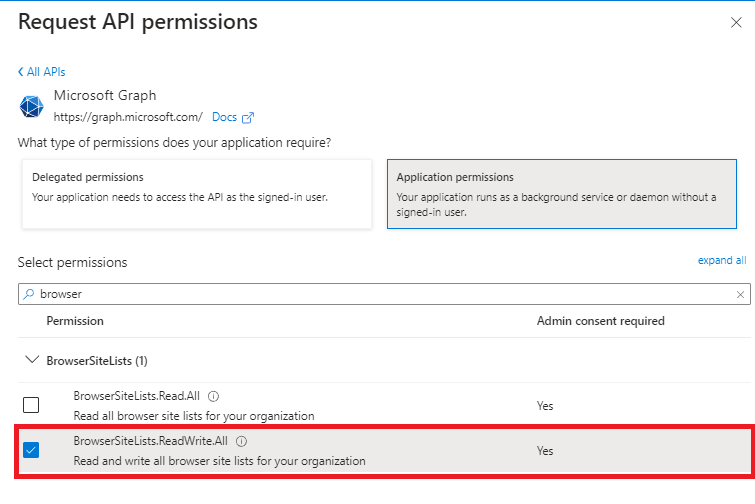Clear the browser search text

pyautogui.click(x=740, y=295)
